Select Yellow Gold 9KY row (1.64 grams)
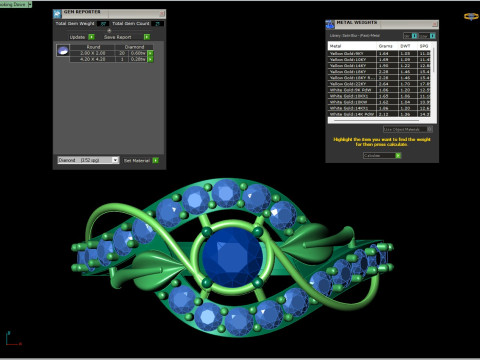This screenshot has height=360, width=480. [379, 53]
